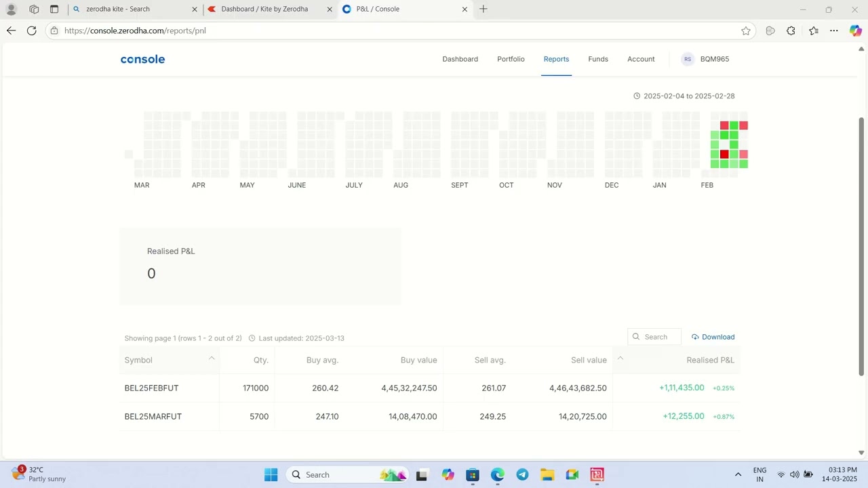Viewport: 868px width, 488px height.
Task: Sort table by Symbol column
Action: [138, 360]
